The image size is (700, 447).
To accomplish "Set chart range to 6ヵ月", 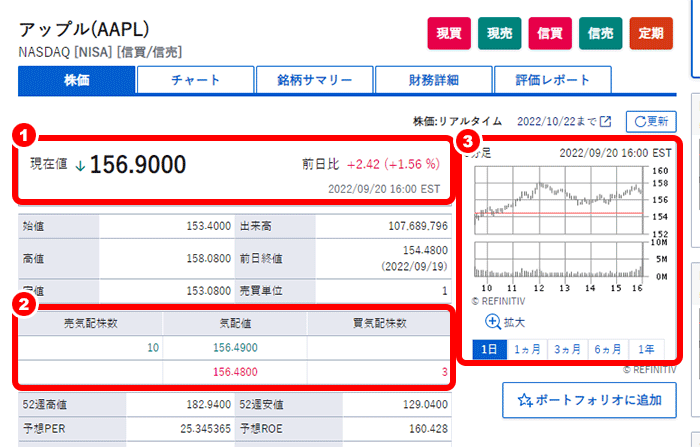I will pos(607,350).
